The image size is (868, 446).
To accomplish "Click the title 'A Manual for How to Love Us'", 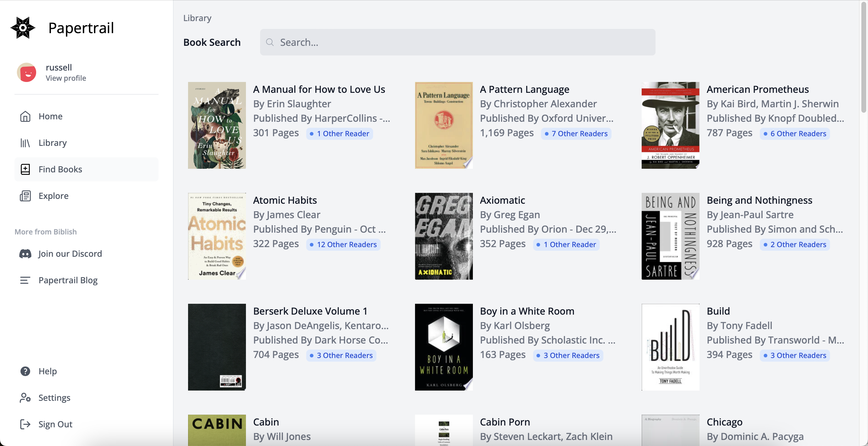I will click(319, 89).
